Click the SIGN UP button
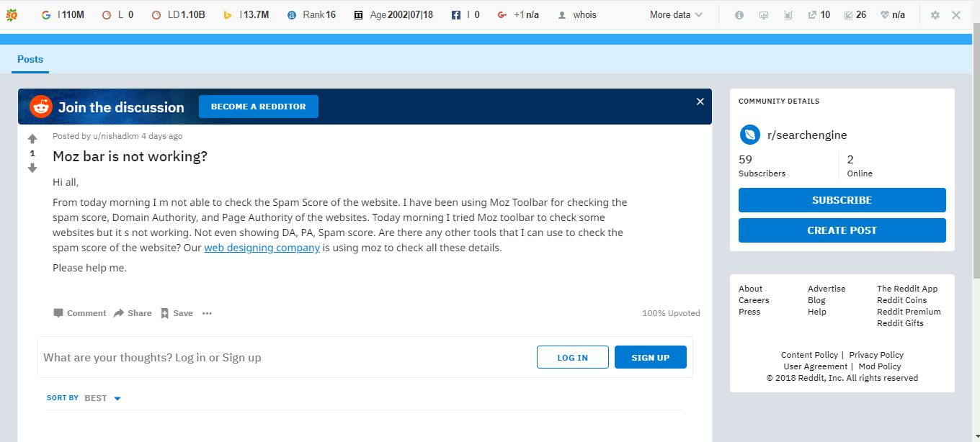 (651, 357)
